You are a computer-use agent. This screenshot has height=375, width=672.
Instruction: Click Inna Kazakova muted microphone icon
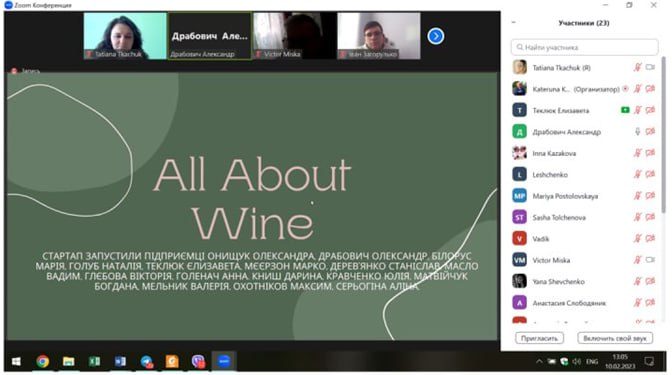[638, 153]
